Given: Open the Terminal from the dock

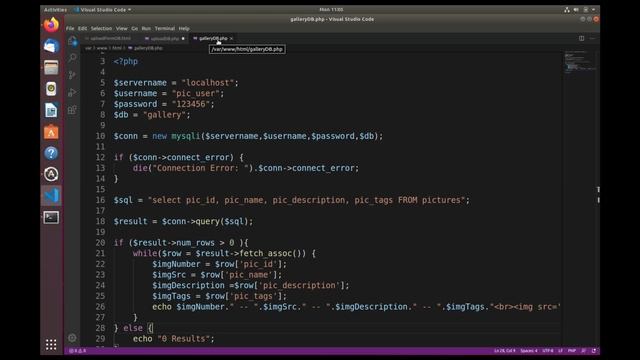Looking at the screenshot, I should pyautogui.click(x=51, y=217).
